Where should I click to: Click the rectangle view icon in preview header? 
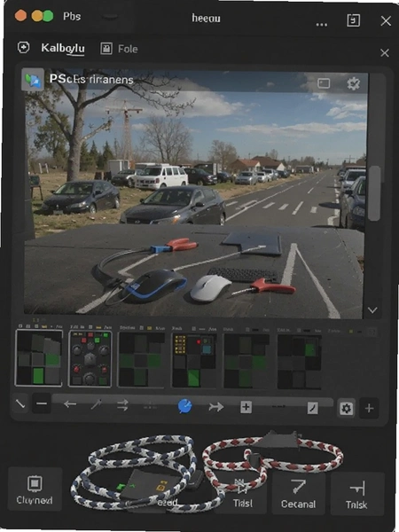tap(324, 83)
